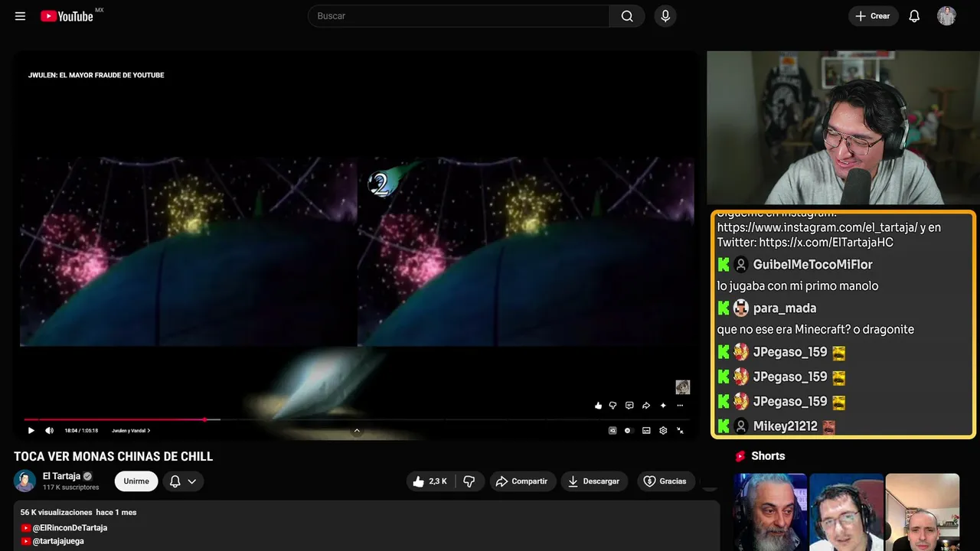Play the video
This screenshot has width=980, height=551.
click(x=31, y=431)
